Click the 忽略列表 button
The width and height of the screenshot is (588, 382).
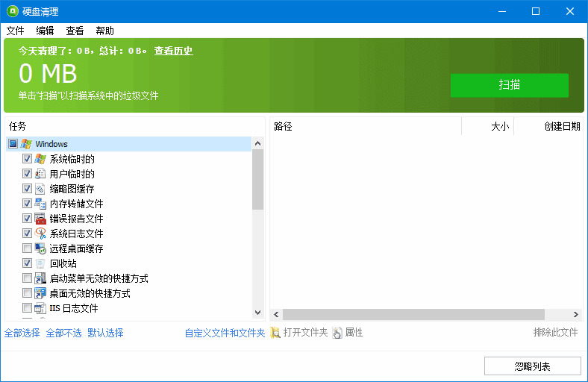pyautogui.click(x=532, y=366)
